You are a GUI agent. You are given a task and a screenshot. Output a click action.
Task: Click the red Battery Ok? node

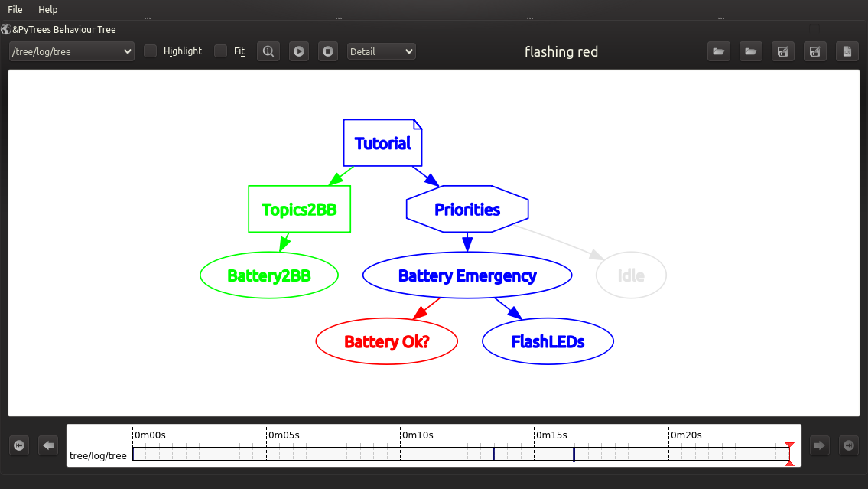(x=386, y=341)
